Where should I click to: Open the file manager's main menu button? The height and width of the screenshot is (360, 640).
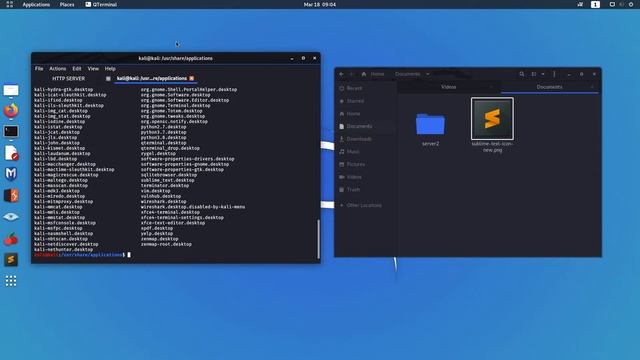[x=554, y=74]
